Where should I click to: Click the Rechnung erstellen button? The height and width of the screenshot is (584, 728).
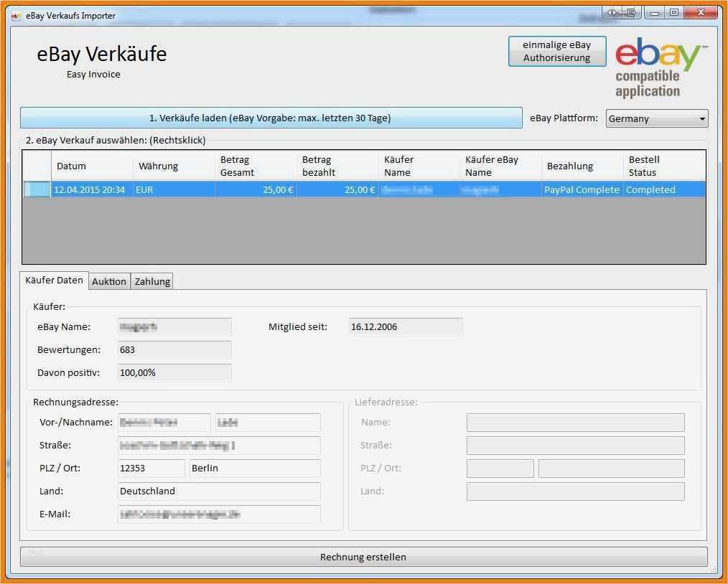[x=363, y=557]
